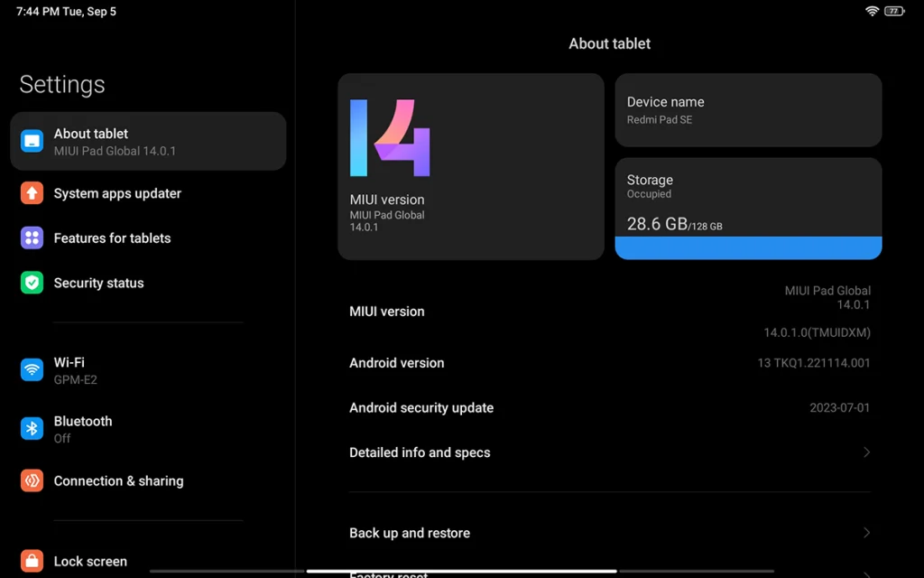Open Connection & sharing settings
Viewport: 924px width, 578px height.
pos(148,480)
